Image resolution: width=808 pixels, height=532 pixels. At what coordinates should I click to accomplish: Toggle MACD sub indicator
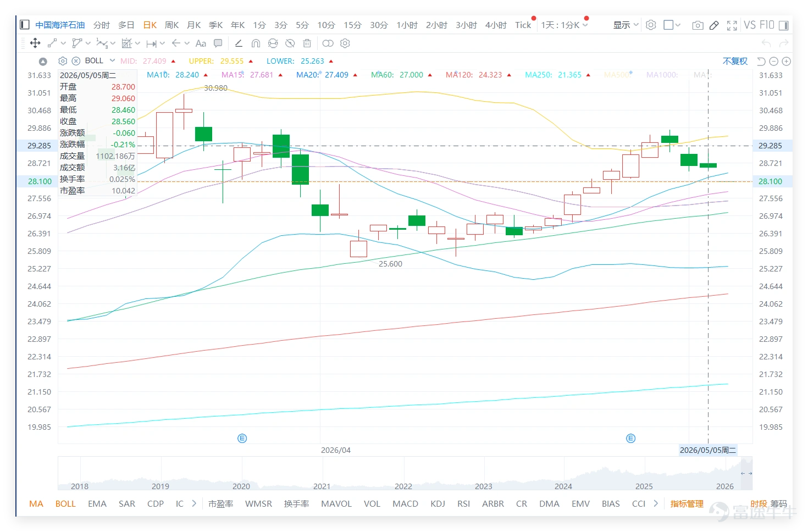click(x=405, y=503)
